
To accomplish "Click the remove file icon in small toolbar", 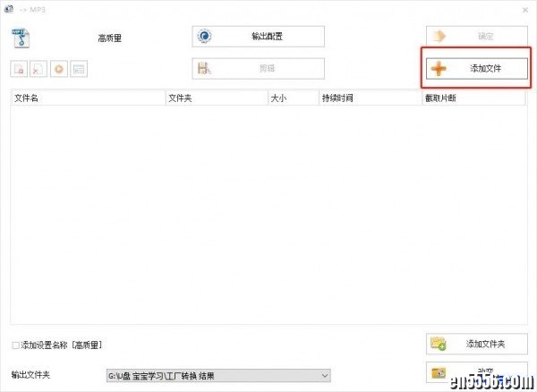I will pos(19,68).
